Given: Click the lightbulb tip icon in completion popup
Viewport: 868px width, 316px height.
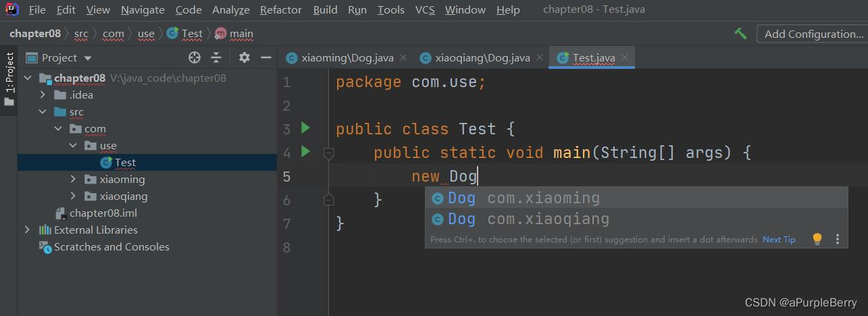Looking at the screenshot, I should (x=817, y=239).
